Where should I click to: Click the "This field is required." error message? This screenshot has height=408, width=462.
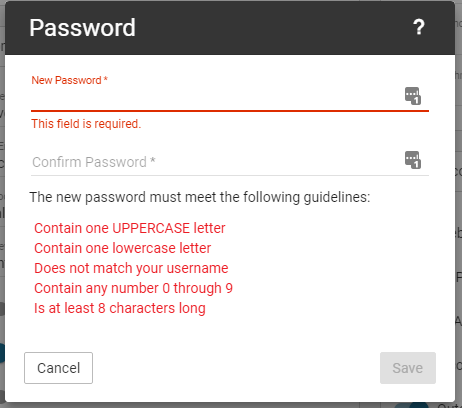click(86, 124)
